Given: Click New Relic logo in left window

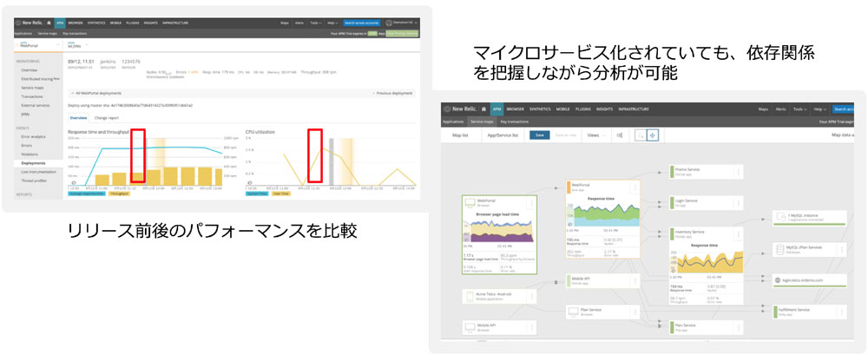Looking at the screenshot, I should coord(30,23).
